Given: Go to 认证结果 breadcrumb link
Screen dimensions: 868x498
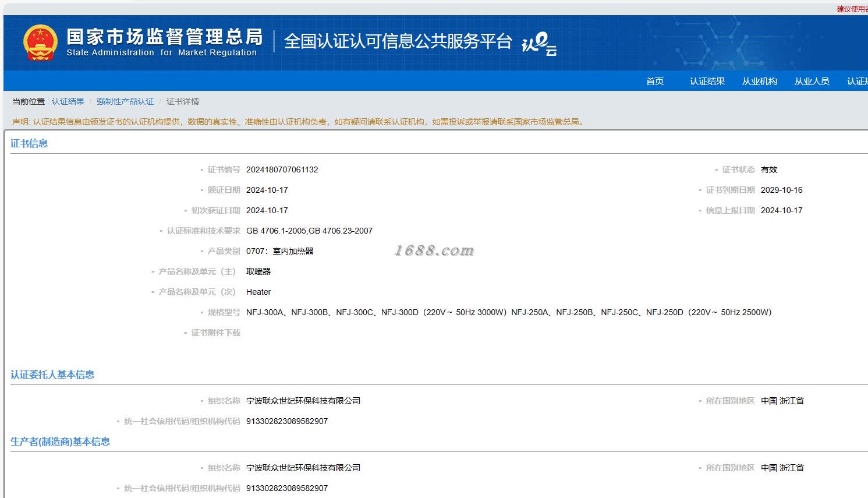Looking at the screenshot, I should click(68, 101).
